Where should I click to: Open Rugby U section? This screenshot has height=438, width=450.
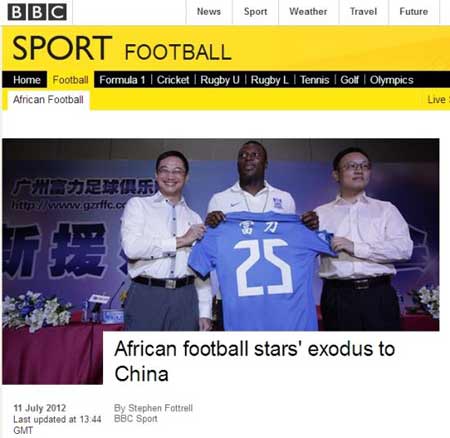220,80
